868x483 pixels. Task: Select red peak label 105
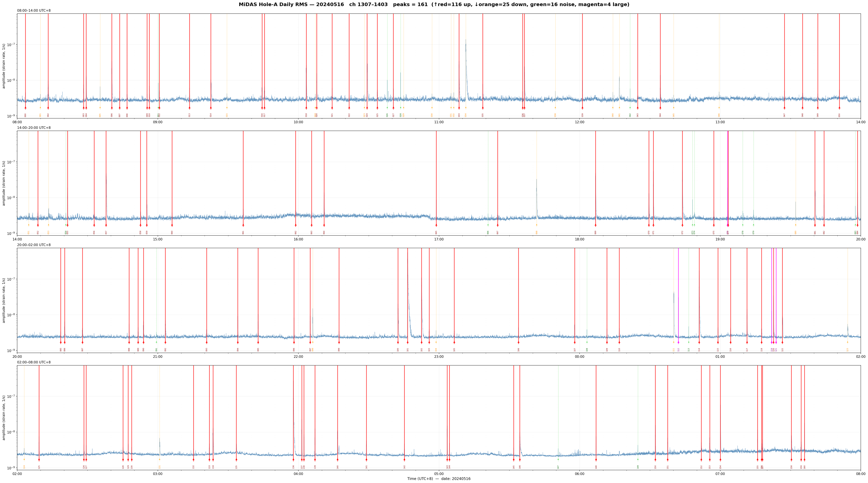[x=454, y=350]
